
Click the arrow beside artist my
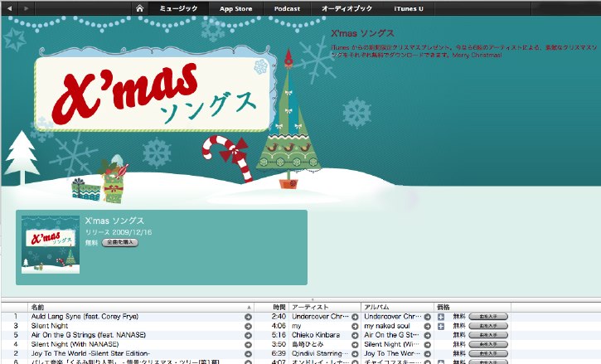[x=355, y=326]
